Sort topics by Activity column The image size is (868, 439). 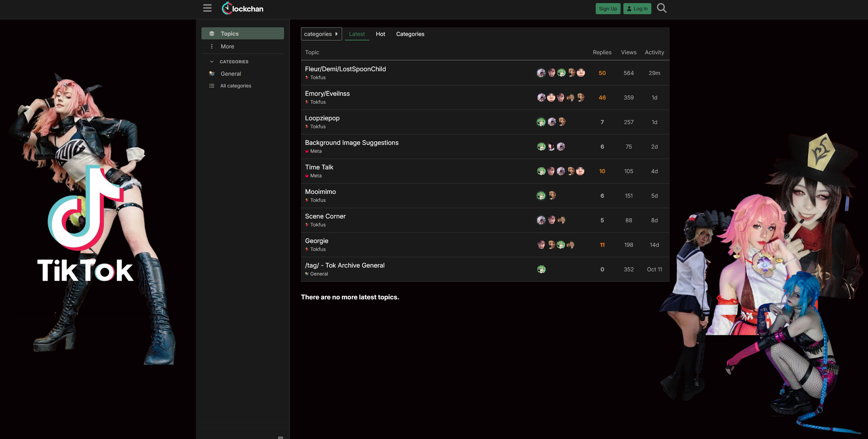pyautogui.click(x=654, y=52)
